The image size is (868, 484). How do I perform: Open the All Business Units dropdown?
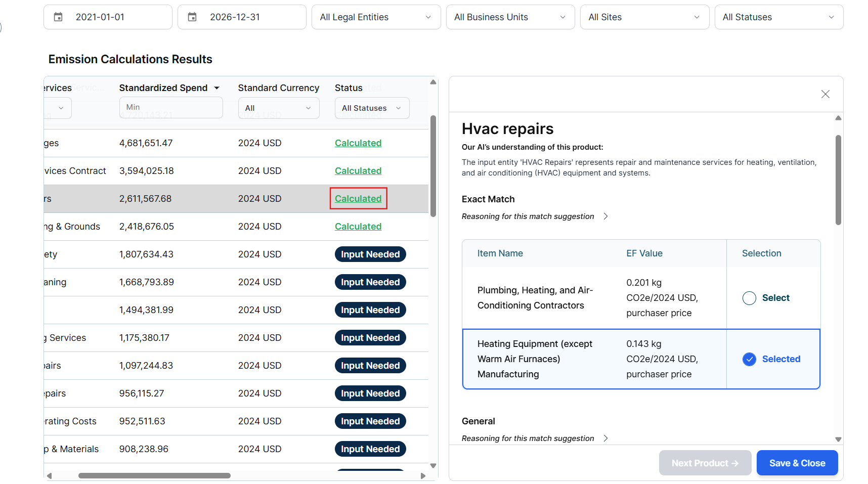[x=510, y=17]
